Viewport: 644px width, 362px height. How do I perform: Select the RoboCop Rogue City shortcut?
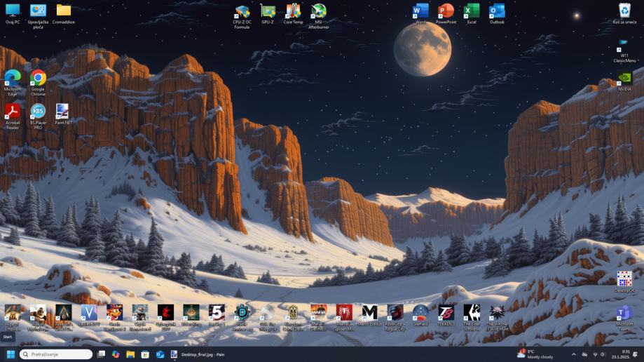pos(395,318)
